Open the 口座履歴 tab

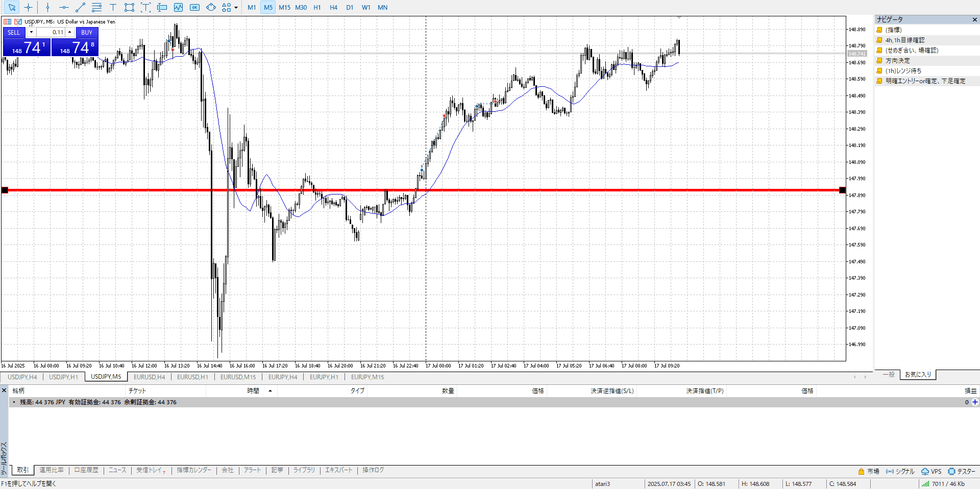(x=86, y=470)
